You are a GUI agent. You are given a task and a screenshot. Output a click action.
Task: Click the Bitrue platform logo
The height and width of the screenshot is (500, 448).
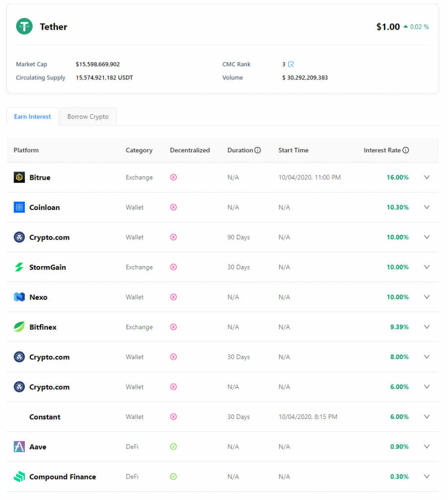point(19,177)
